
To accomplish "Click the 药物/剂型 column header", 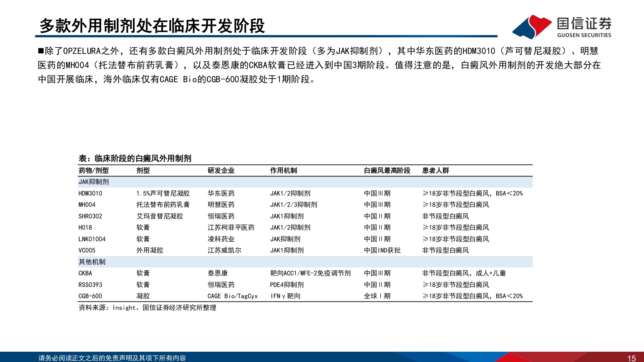I will 94,171.
